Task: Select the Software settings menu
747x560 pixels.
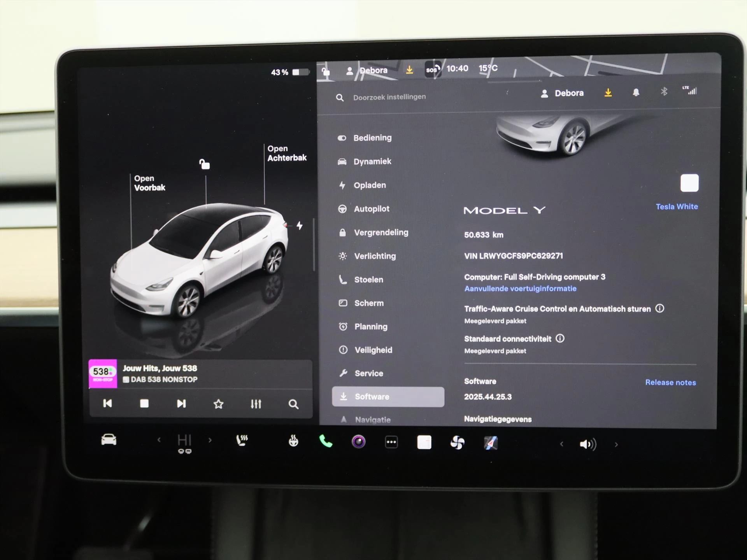Action: click(388, 397)
